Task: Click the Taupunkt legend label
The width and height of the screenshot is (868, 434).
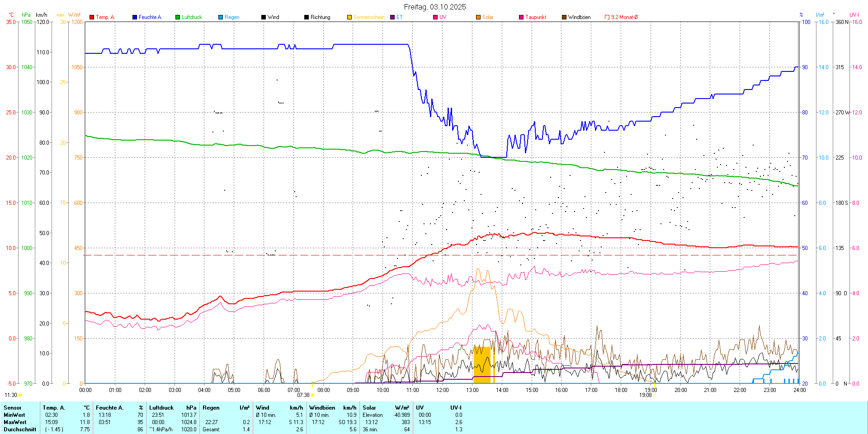Action: coord(536,17)
